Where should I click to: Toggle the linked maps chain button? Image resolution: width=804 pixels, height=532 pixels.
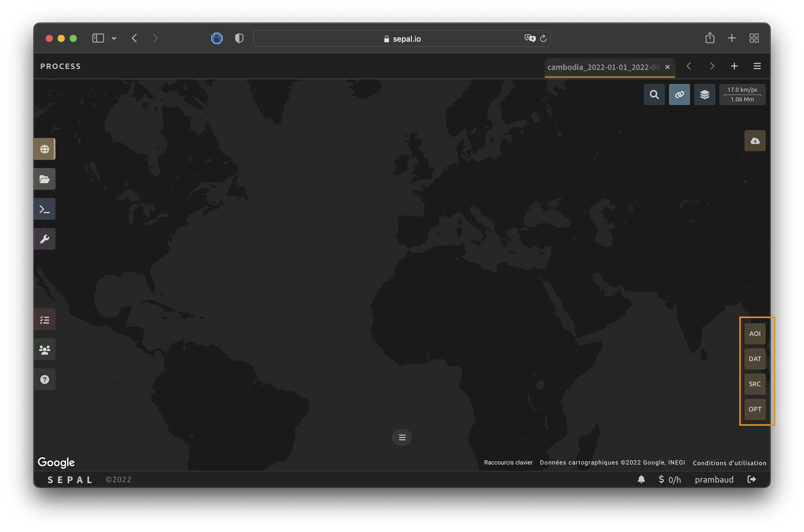click(679, 95)
